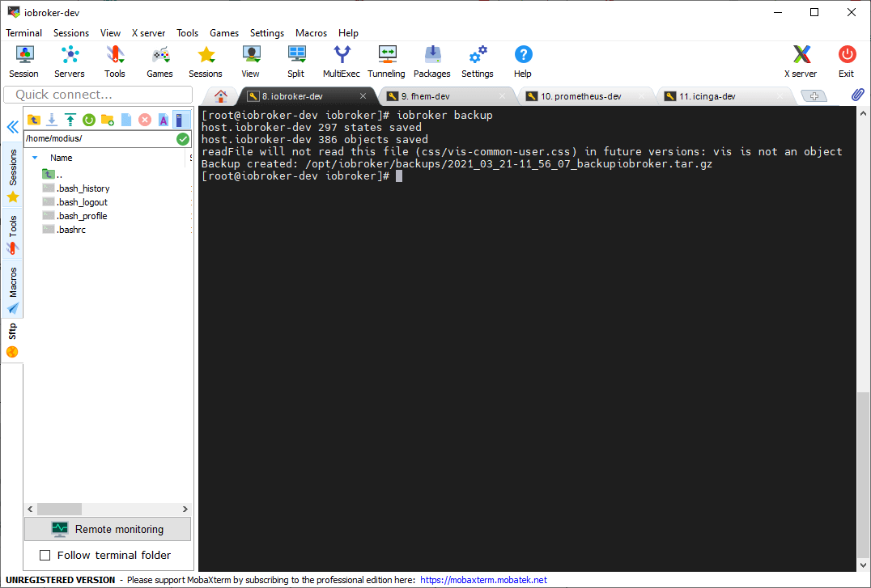This screenshot has width=871, height=588.
Task: Click the /home/modius/ path field
Action: [100, 139]
